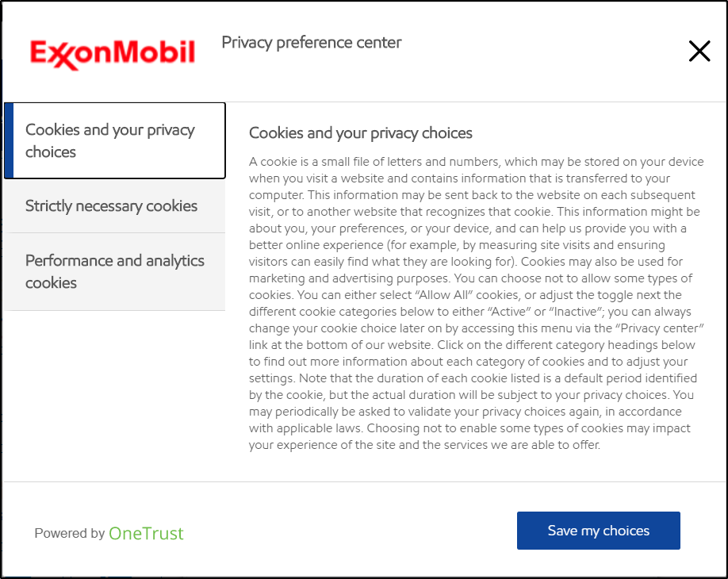Screen dimensions: 728x579
Task: Click the "Privacy center" phrase in the text
Action: tap(662, 328)
